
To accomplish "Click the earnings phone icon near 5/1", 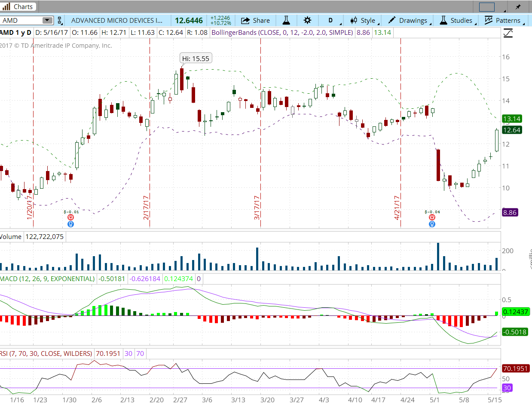I will tap(432, 217).
